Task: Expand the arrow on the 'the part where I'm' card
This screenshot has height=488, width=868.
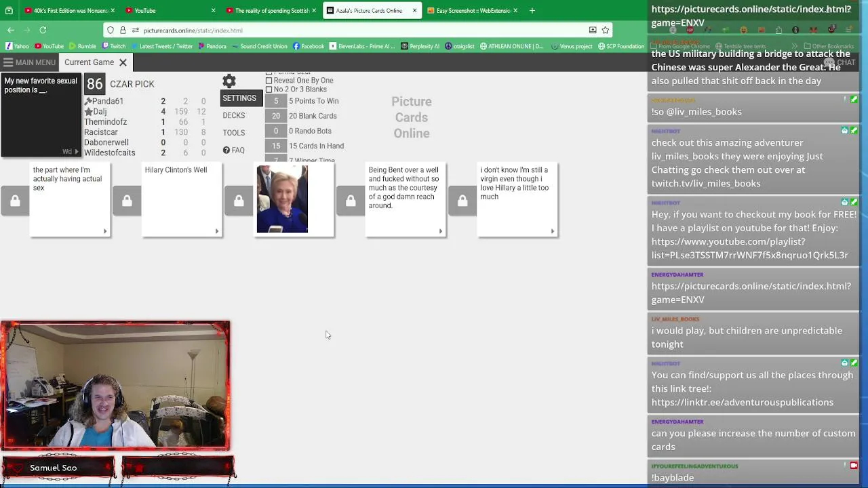Action: (104, 231)
